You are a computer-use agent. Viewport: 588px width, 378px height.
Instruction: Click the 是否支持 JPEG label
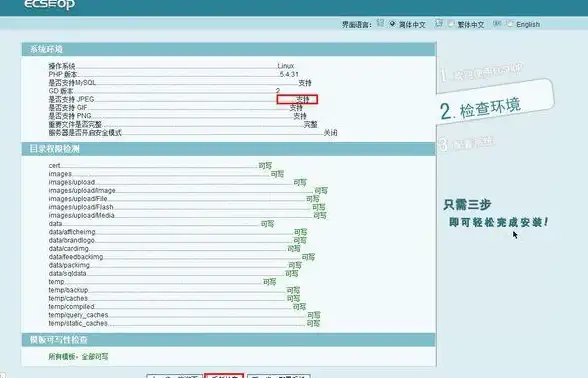[x=71, y=99]
